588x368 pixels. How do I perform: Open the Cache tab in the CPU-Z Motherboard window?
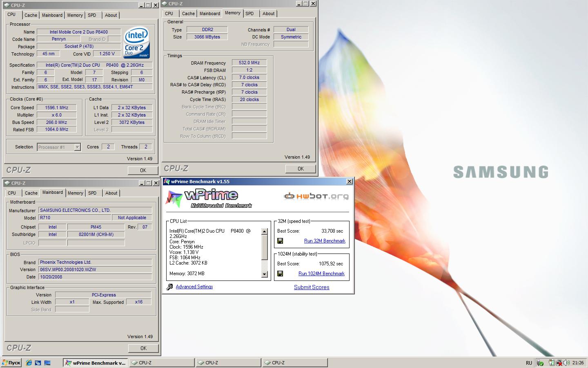31,193
